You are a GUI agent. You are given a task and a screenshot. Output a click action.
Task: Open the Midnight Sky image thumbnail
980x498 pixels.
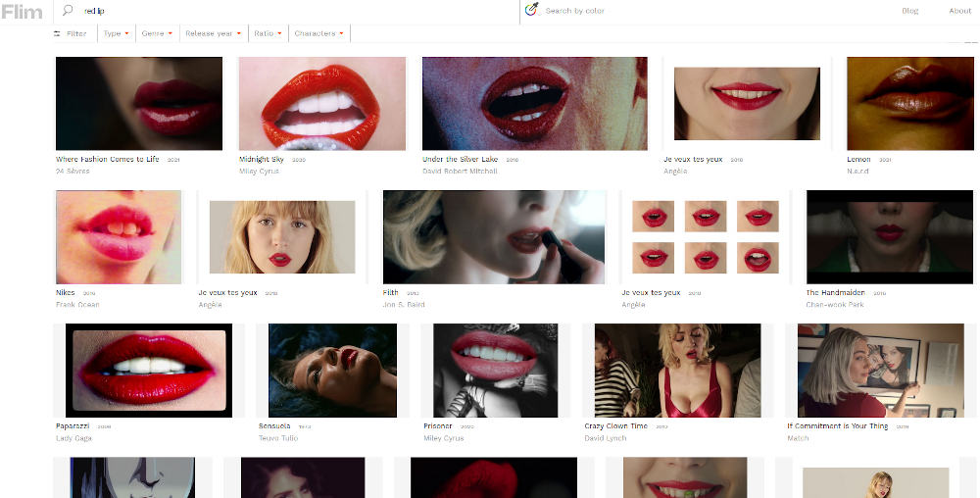coord(321,104)
